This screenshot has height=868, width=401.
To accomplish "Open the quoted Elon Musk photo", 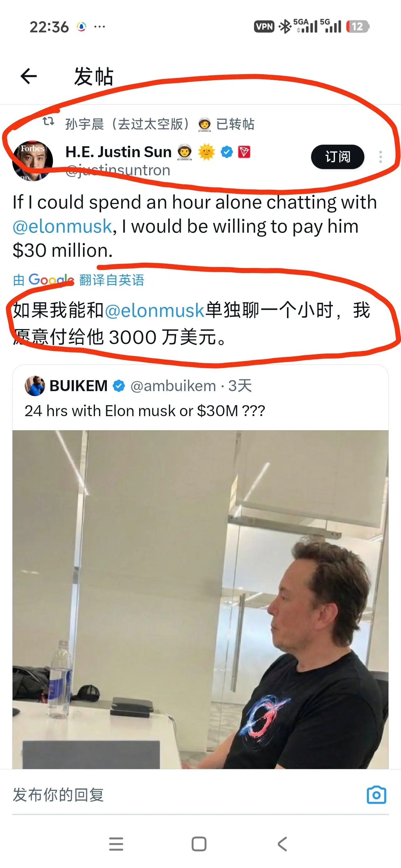I will coord(200,599).
